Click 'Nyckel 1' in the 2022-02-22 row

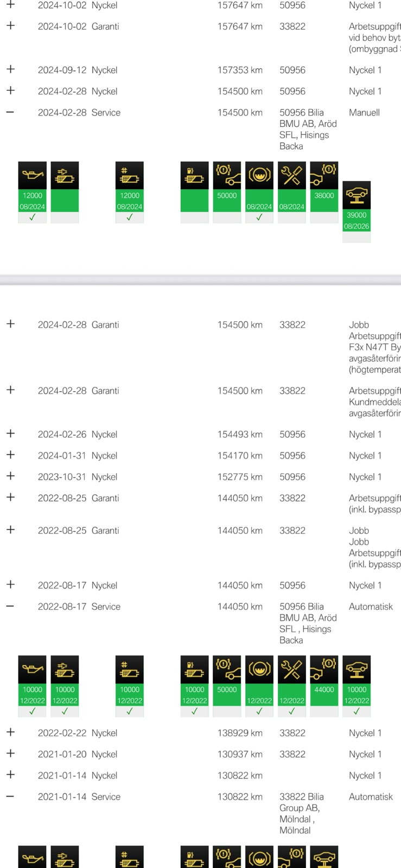[365, 733]
